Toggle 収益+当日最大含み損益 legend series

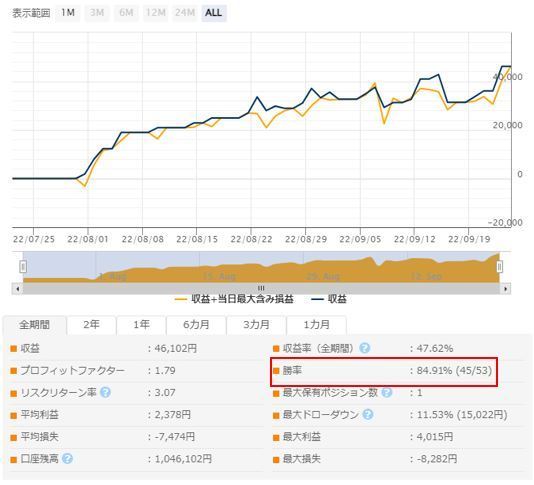234,299
